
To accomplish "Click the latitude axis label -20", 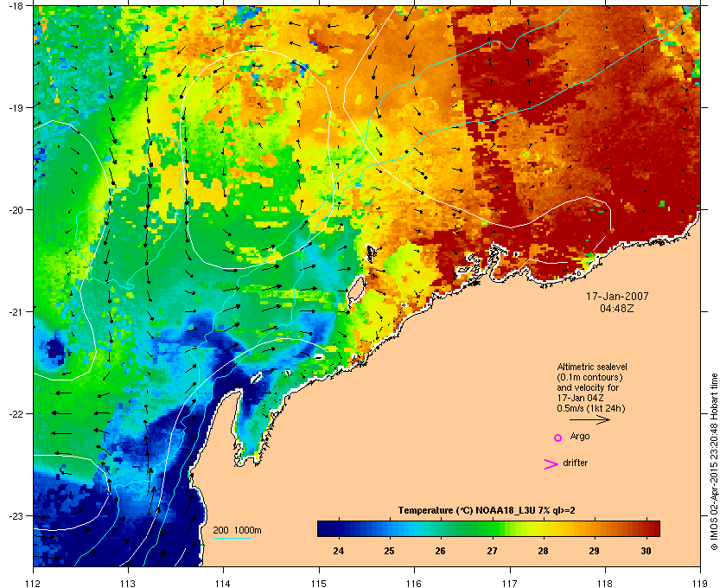I will point(16,210).
